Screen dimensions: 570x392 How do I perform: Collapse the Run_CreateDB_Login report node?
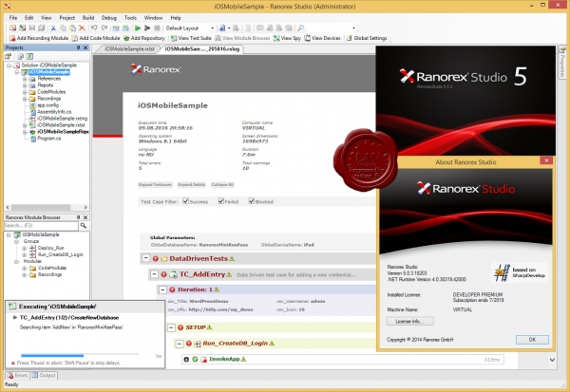(x=180, y=344)
